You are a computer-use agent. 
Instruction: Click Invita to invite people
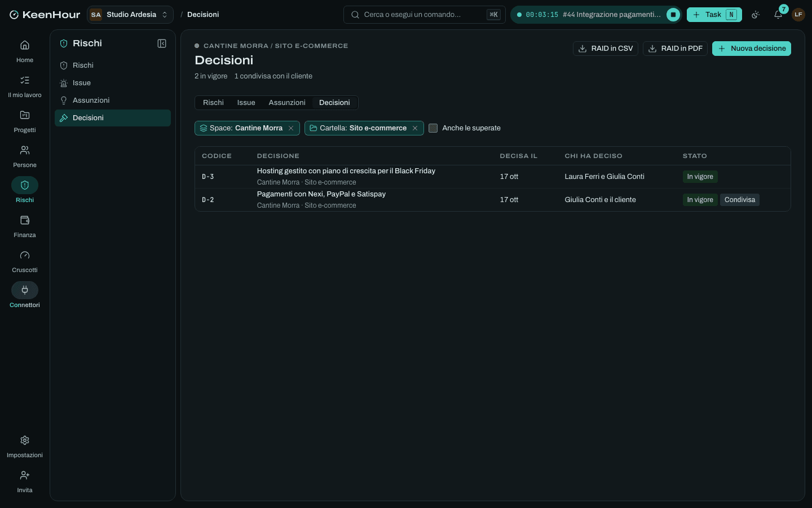25,481
